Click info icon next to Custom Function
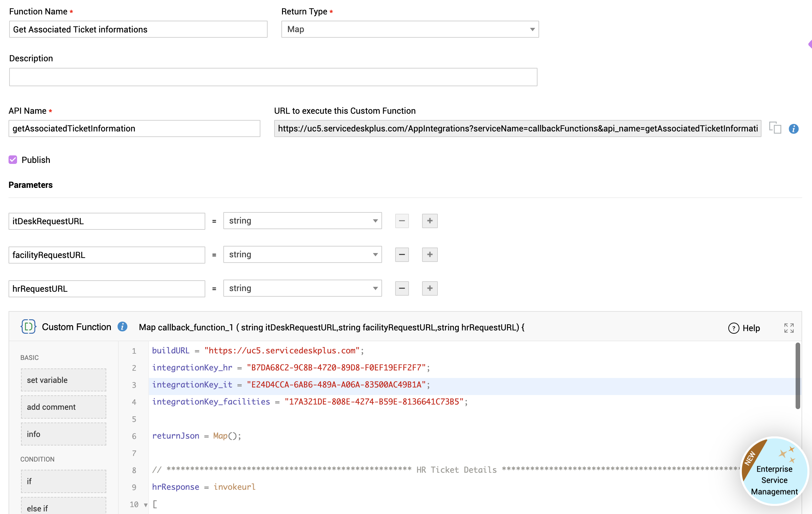 (x=122, y=326)
